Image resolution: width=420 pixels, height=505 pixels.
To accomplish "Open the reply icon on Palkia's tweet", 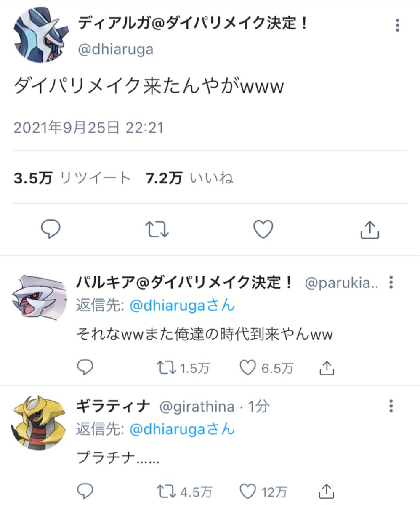I will (86, 367).
